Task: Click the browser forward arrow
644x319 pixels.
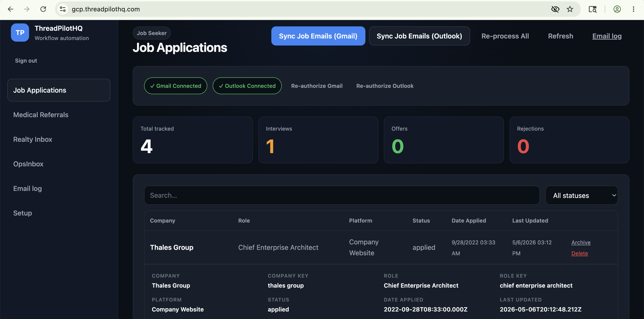Action: point(27,9)
